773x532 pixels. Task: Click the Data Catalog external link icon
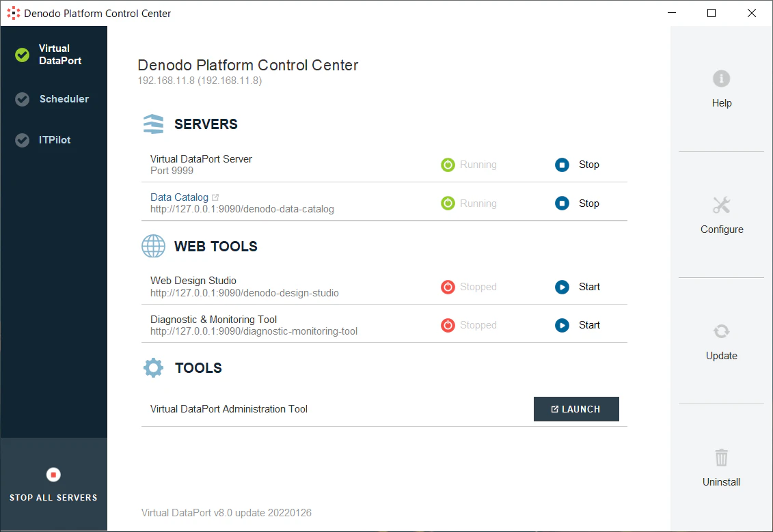tap(215, 197)
